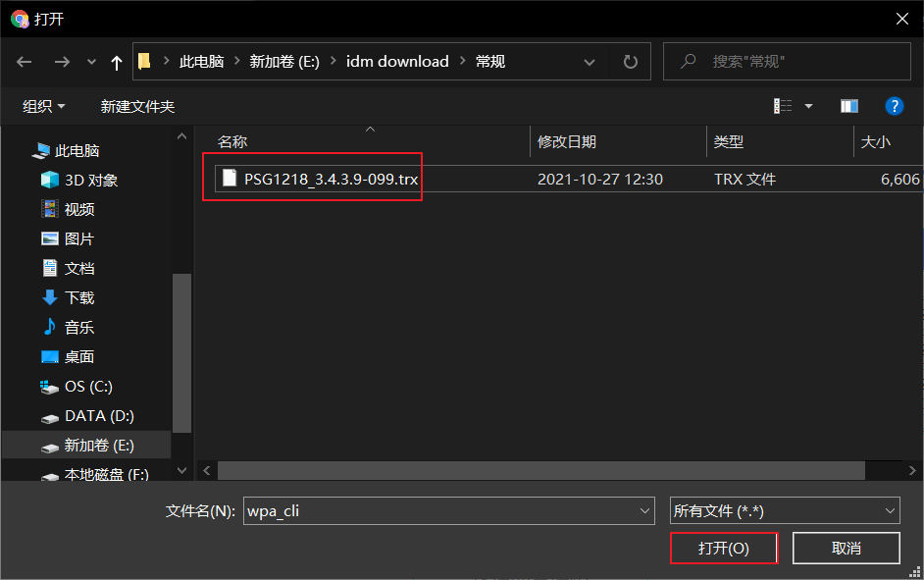Open the 组织 dropdown menu
Viewport: 924px width, 580px height.
click(44, 106)
